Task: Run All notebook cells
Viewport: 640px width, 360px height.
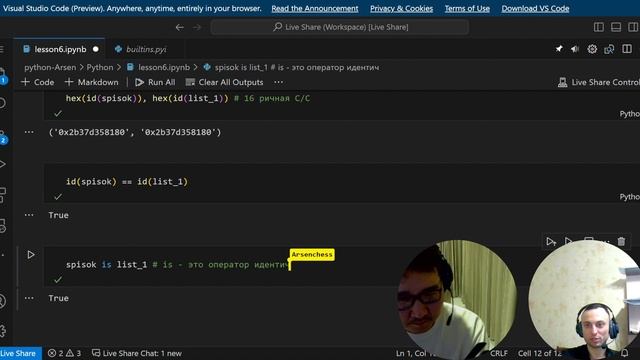Action: point(156,82)
